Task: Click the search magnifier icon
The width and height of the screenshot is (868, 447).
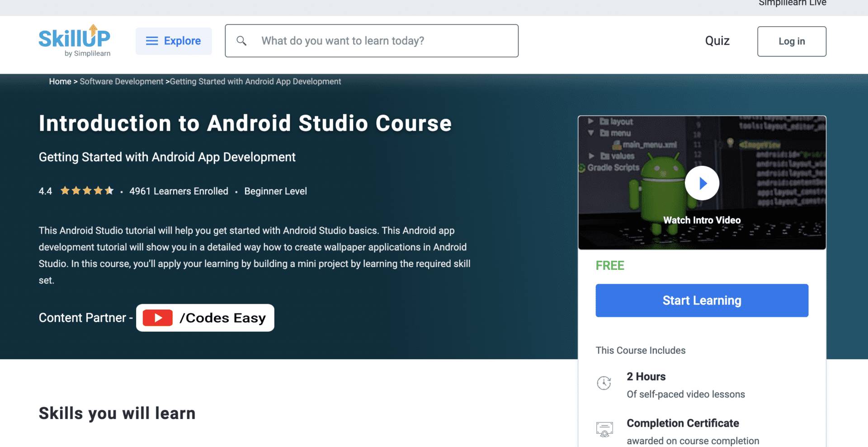Action: click(242, 40)
